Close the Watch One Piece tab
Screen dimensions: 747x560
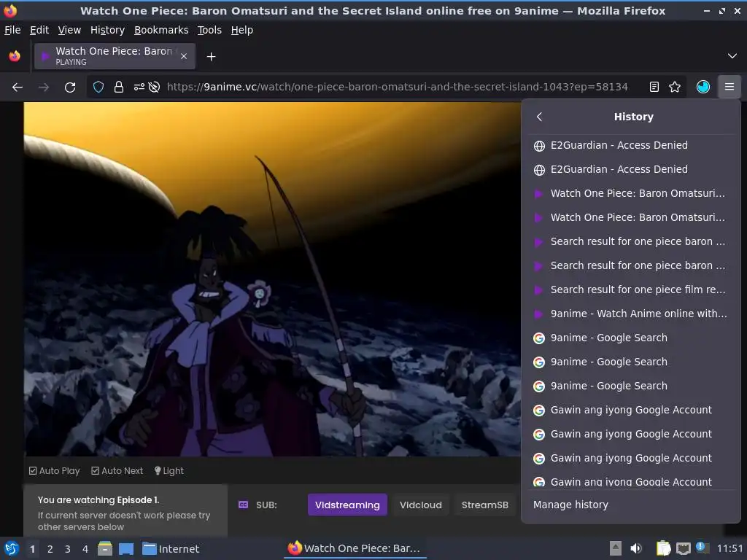[184, 56]
